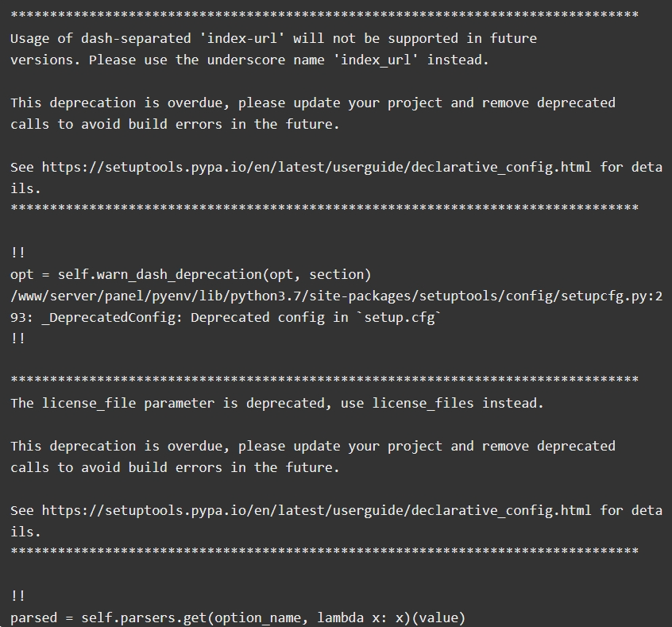Click the parsed = self.parsers.get code line
This screenshot has width=672, height=627.
coord(238,617)
